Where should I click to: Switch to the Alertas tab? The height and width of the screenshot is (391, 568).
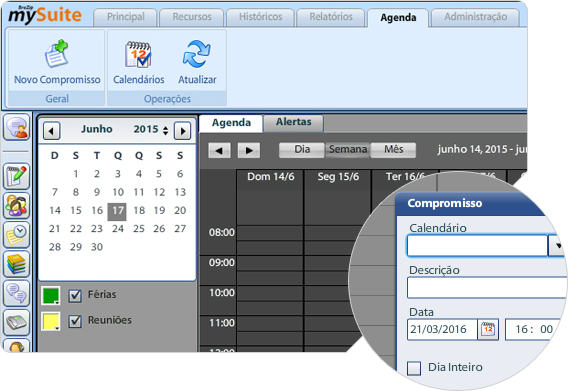point(293,122)
